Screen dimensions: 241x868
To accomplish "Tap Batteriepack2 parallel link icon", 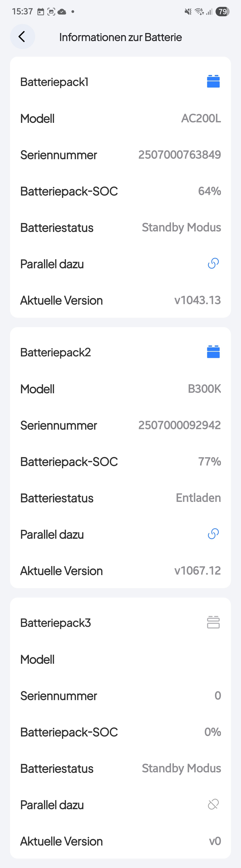I will point(213,534).
